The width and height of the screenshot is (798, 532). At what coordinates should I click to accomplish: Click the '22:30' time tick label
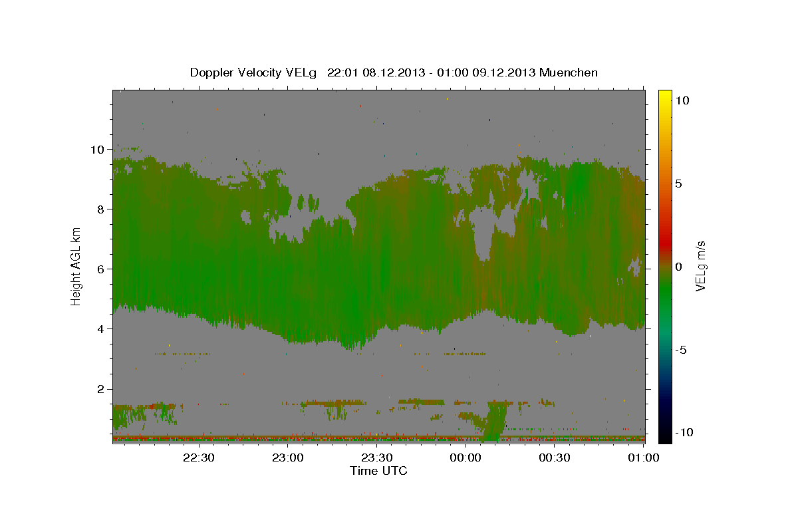click(x=199, y=458)
